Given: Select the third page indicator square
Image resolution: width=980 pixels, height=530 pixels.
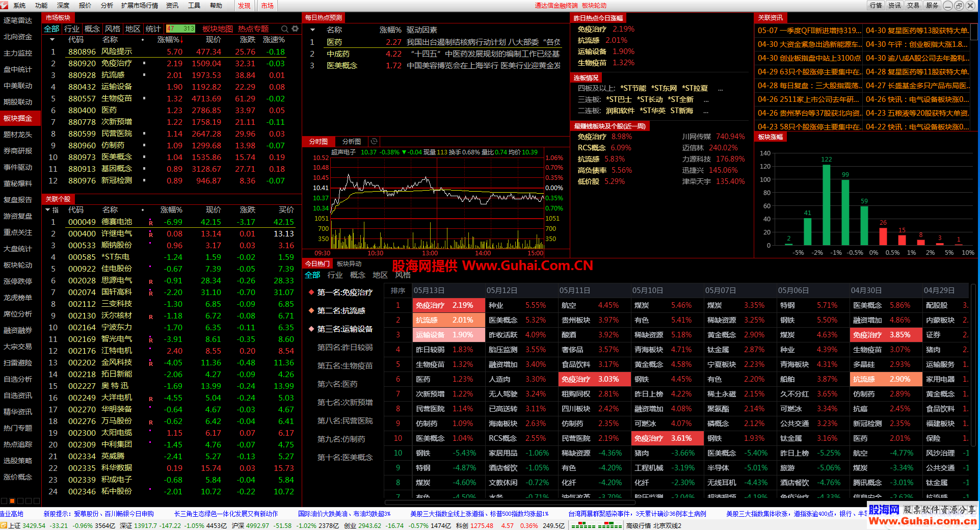Looking at the screenshot, I should pyautogui.click(x=20, y=501).
